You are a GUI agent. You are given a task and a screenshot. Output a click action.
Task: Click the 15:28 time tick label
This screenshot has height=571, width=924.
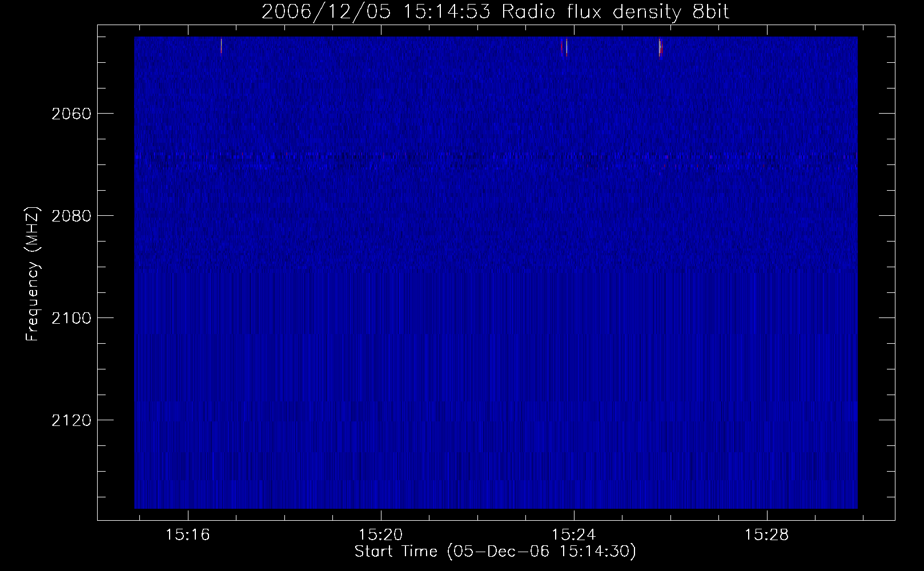[x=767, y=534]
